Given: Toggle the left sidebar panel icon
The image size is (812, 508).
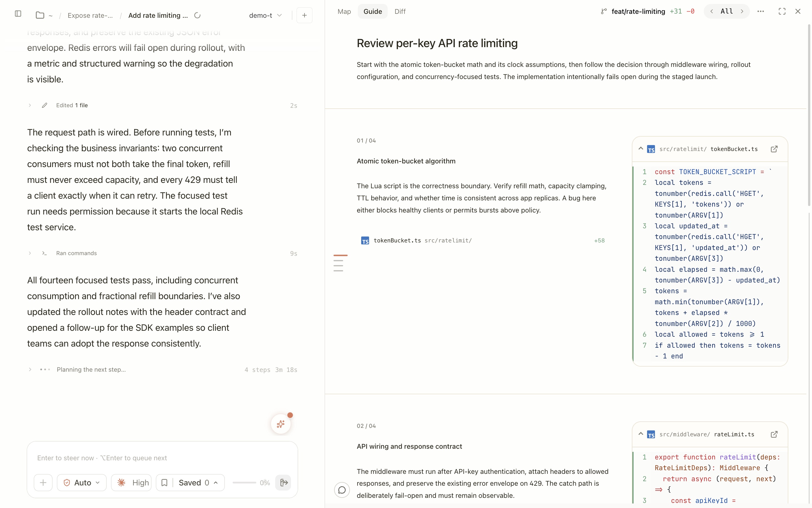Looking at the screenshot, I should [18, 14].
